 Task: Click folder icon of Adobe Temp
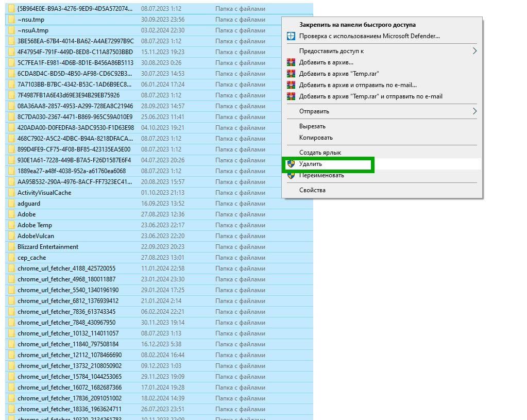click(11, 225)
